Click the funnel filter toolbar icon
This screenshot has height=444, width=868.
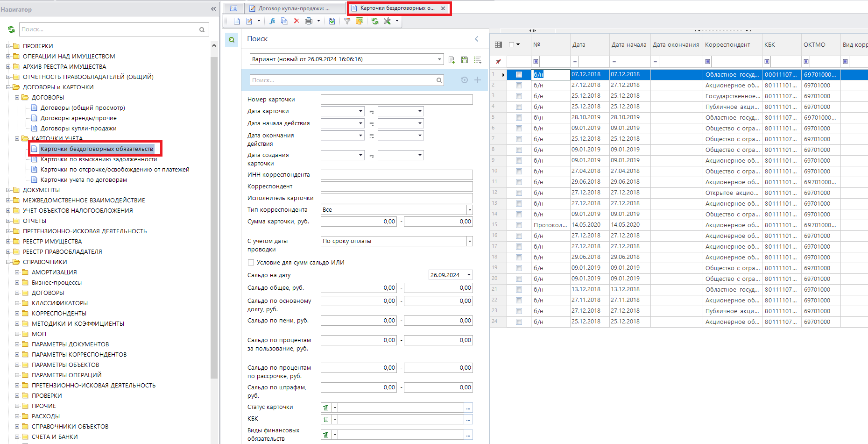(x=347, y=21)
